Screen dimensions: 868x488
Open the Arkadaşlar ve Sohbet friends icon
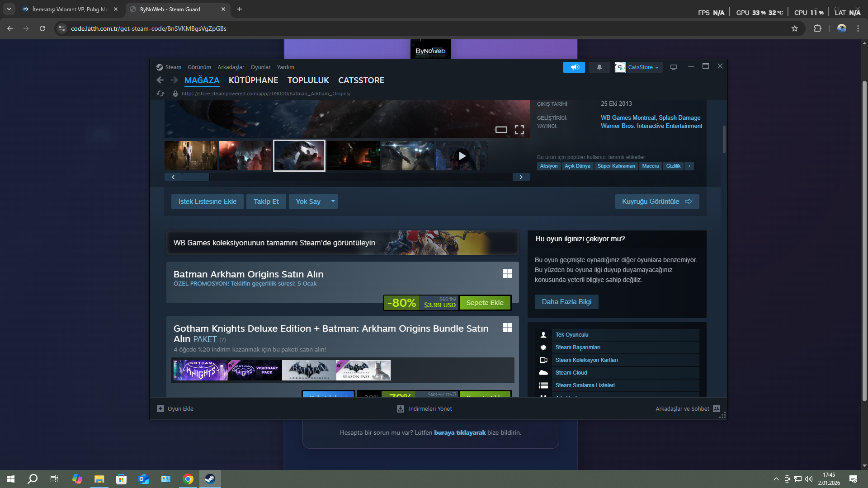717,408
